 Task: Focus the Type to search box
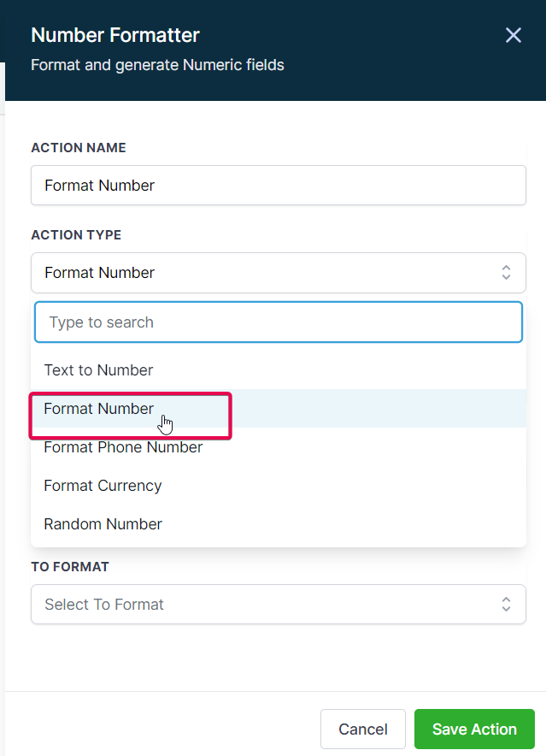pyautogui.click(x=278, y=322)
